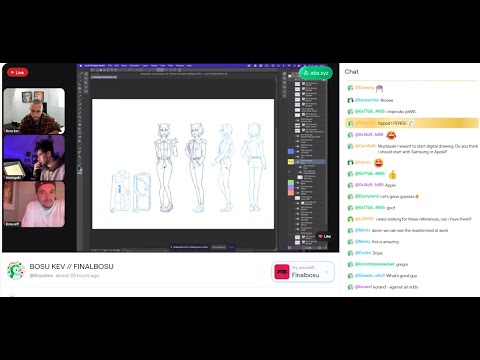The height and width of the screenshot is (360, 480).
Task: Click the blue layer color label
Action: coord(291,152)
